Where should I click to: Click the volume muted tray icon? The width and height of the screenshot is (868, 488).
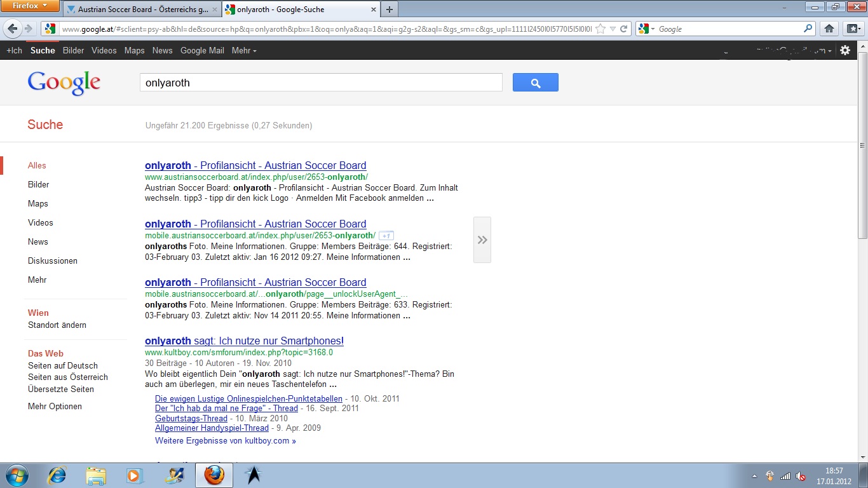pos(801,476)
